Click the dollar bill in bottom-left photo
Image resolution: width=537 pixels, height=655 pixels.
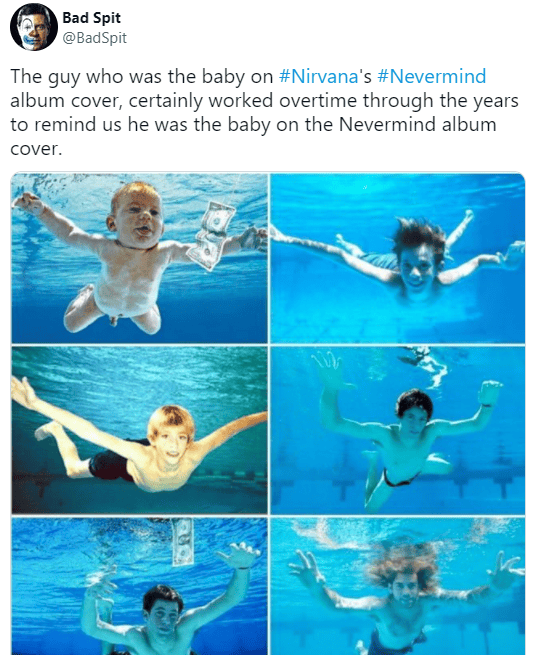tap(182, 541)
